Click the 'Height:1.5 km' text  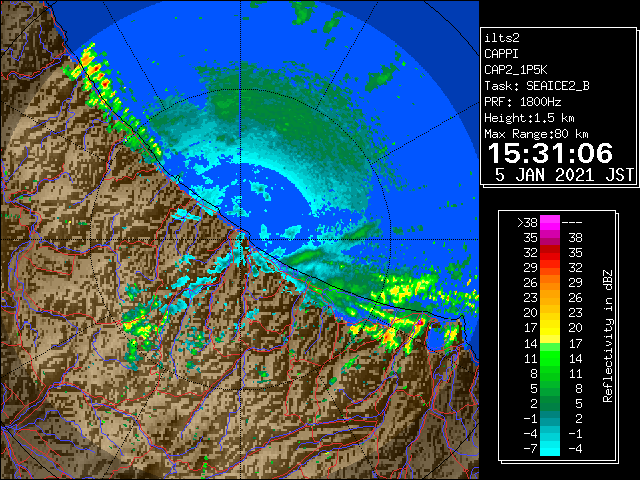pyautogui.click(x=529, y=118)
